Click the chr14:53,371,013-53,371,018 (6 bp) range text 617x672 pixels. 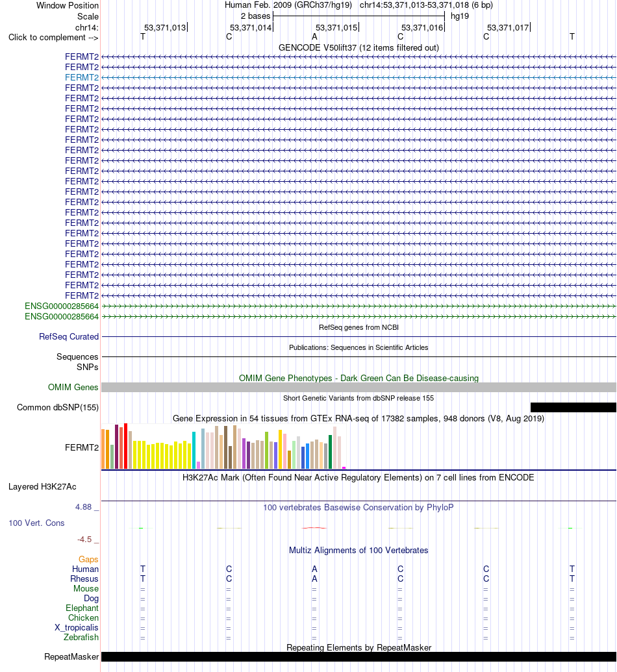426,5
